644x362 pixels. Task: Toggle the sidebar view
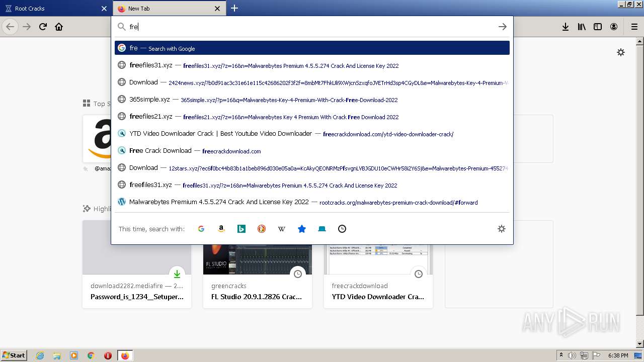click(x=598, y=27)
